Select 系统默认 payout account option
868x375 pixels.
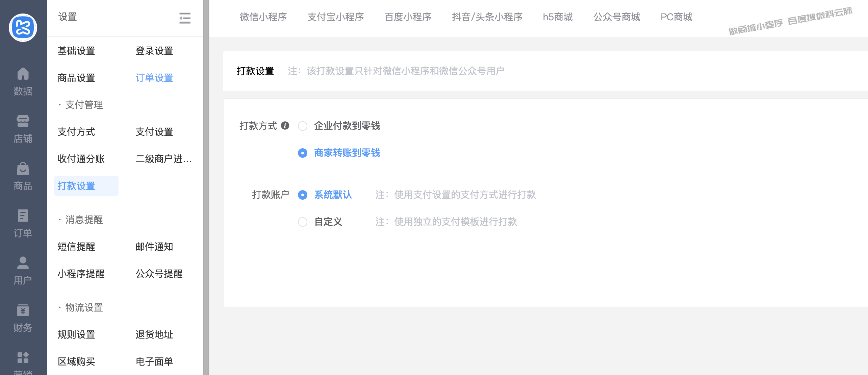tap(303, 195)
